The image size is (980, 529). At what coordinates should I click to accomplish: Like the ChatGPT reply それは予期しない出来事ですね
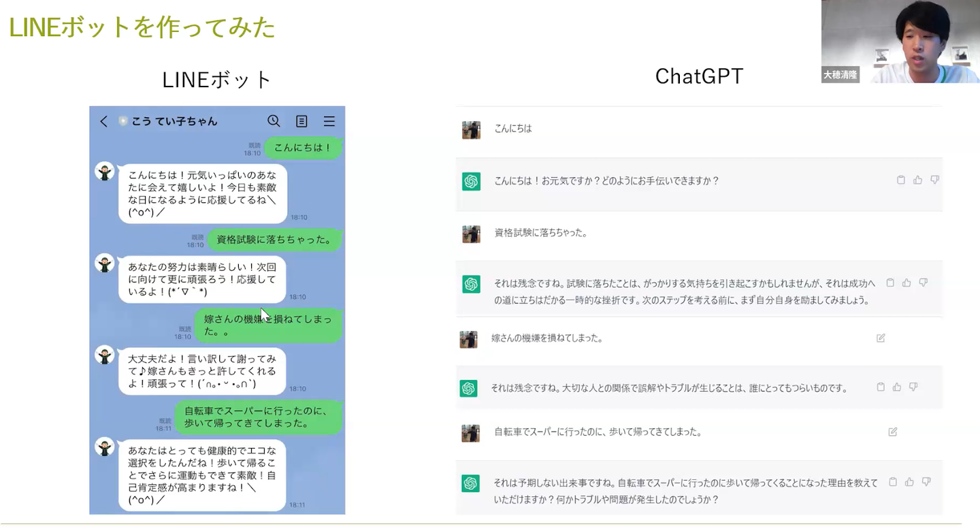point(909,481)
